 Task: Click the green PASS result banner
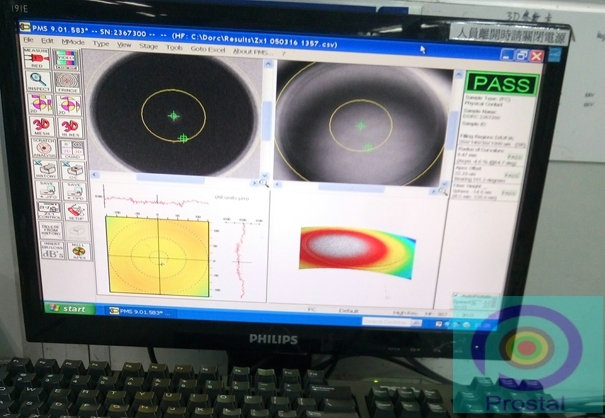point(502,84)
